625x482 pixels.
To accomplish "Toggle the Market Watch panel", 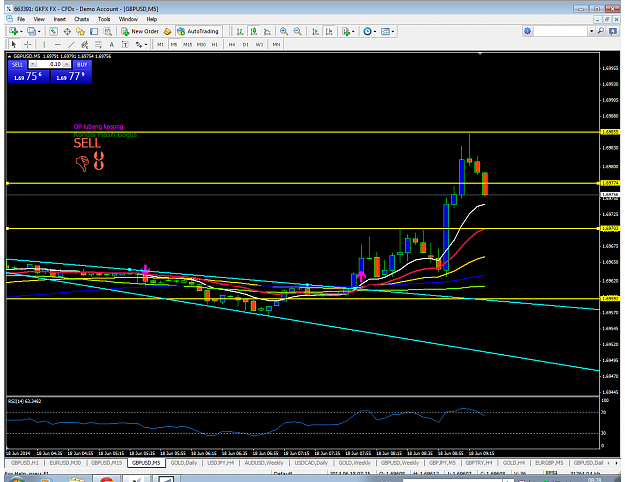I will [x=53, y=31].
